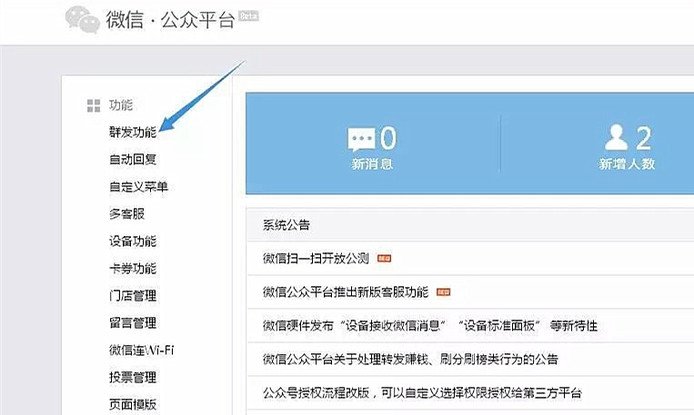Open 公众号授权流程改版 announcement
694x415 pixels.
422,393
